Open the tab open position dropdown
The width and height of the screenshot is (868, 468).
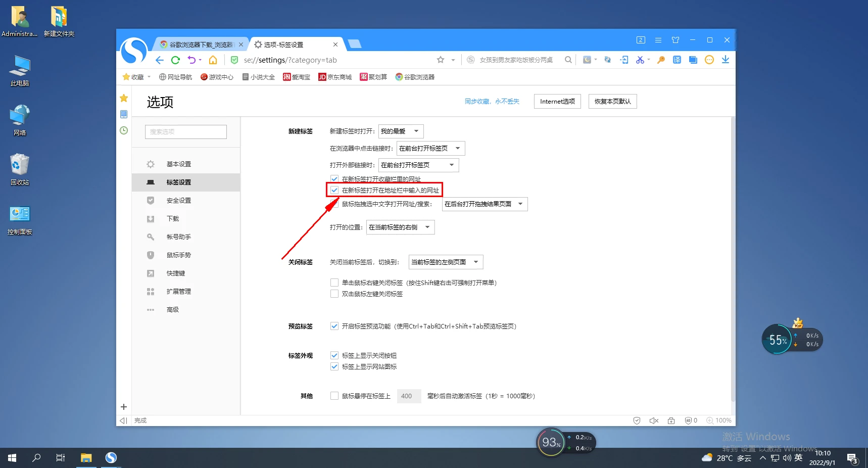[400, 227]
